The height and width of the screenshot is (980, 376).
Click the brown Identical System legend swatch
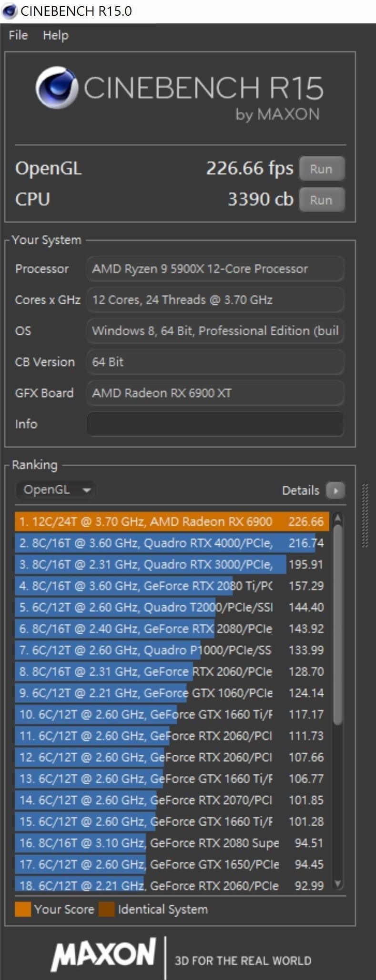click(x=107, y=909)
